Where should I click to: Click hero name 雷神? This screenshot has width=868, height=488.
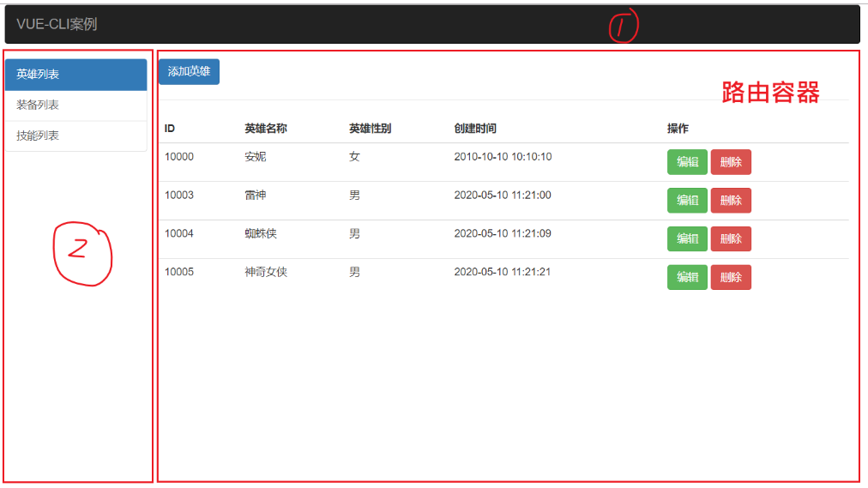pyautogui.click(x=256, y=195)
